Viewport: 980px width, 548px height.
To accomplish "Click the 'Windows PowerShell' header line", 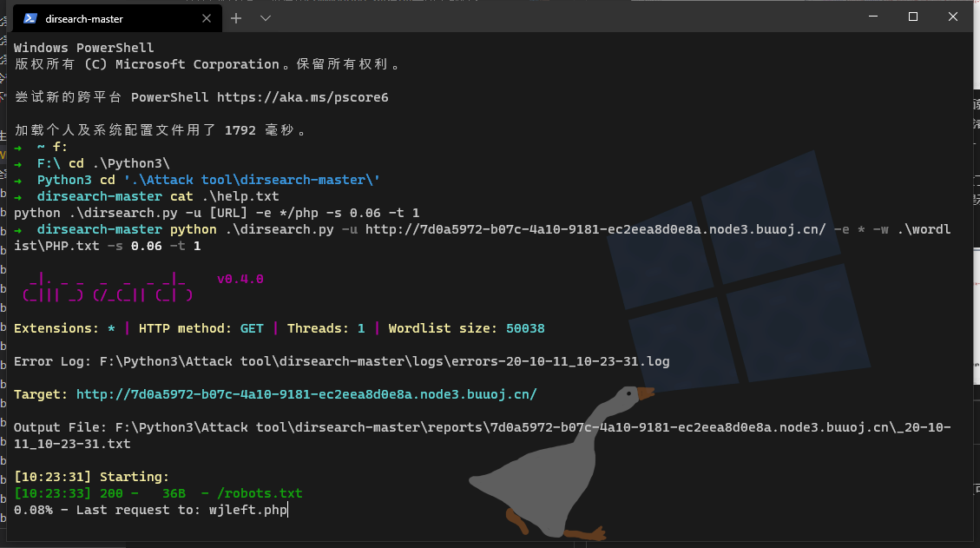I will coord(83,48).
